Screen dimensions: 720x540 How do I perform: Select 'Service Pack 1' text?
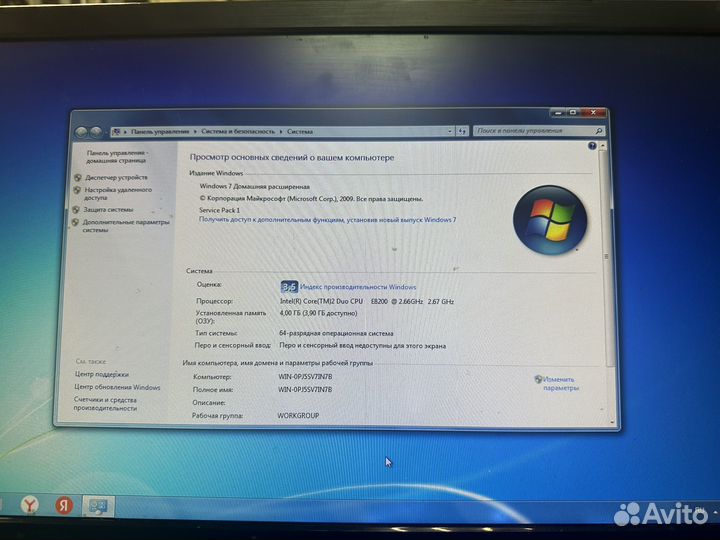(x=219, y=210)
